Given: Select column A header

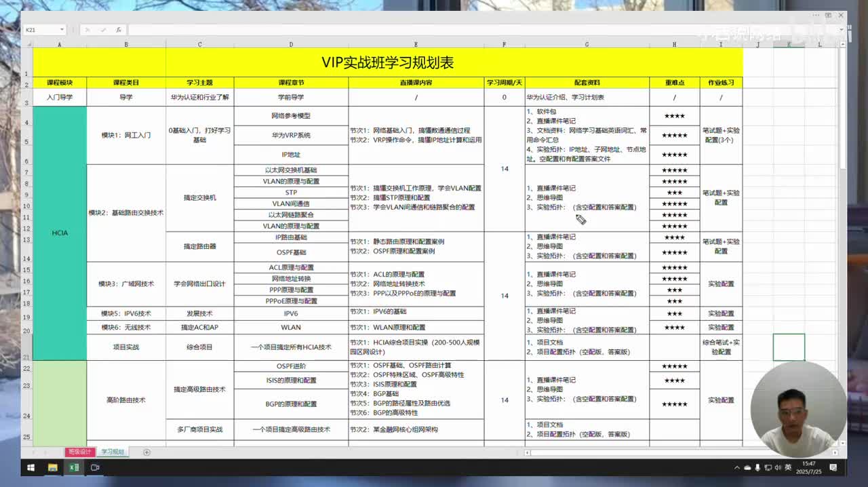Looking at the screenshot, I should 60,44.
